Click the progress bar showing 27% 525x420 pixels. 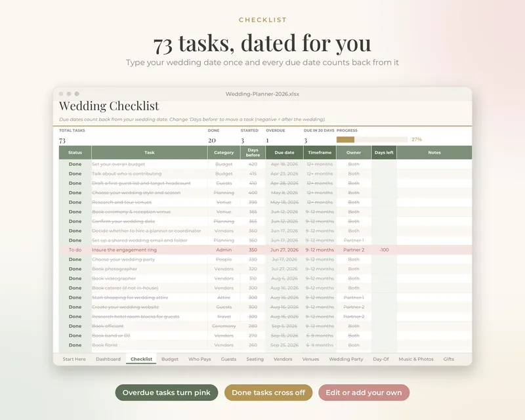tap(372, 140)
